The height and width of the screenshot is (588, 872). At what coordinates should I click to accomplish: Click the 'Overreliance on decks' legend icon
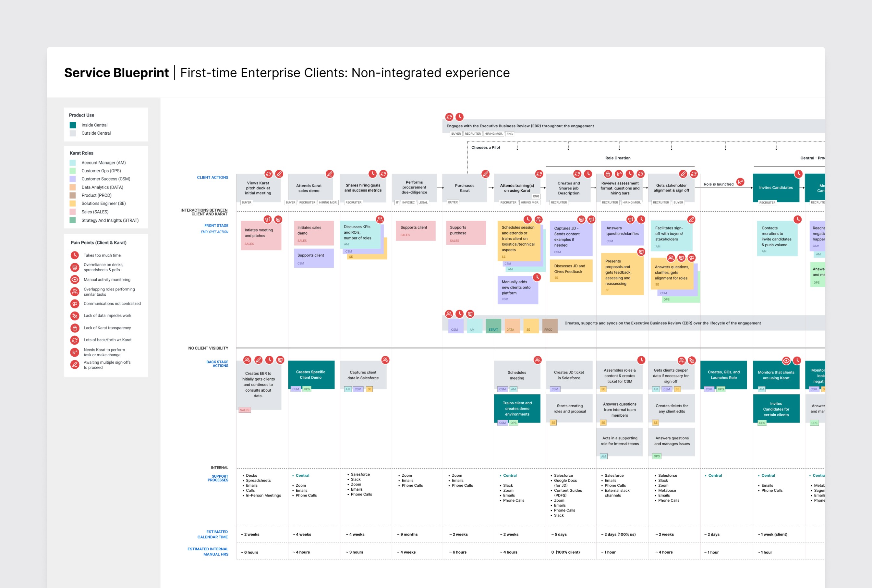tap(75, 267)
